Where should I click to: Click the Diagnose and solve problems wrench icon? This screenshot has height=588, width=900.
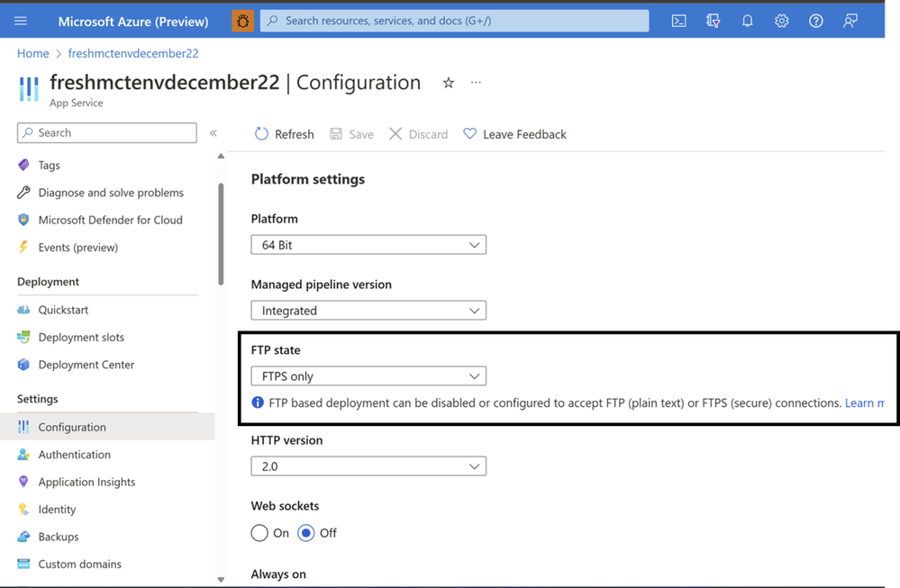[23, 192]
